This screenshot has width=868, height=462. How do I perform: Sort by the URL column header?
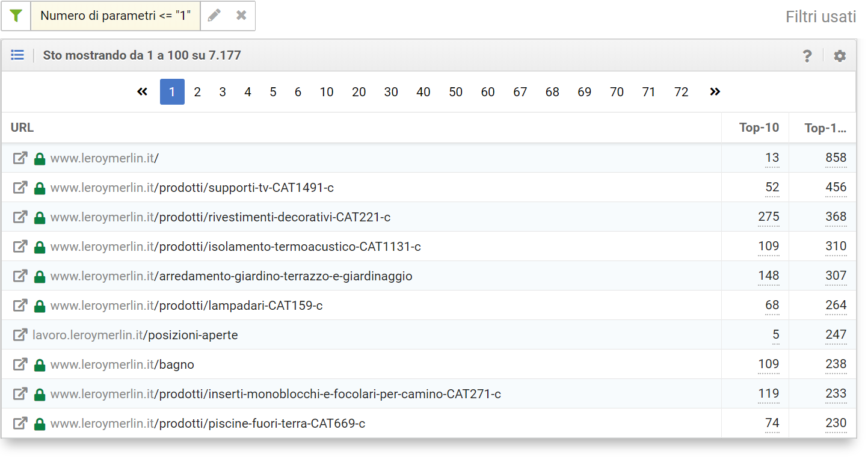[22, 128]
